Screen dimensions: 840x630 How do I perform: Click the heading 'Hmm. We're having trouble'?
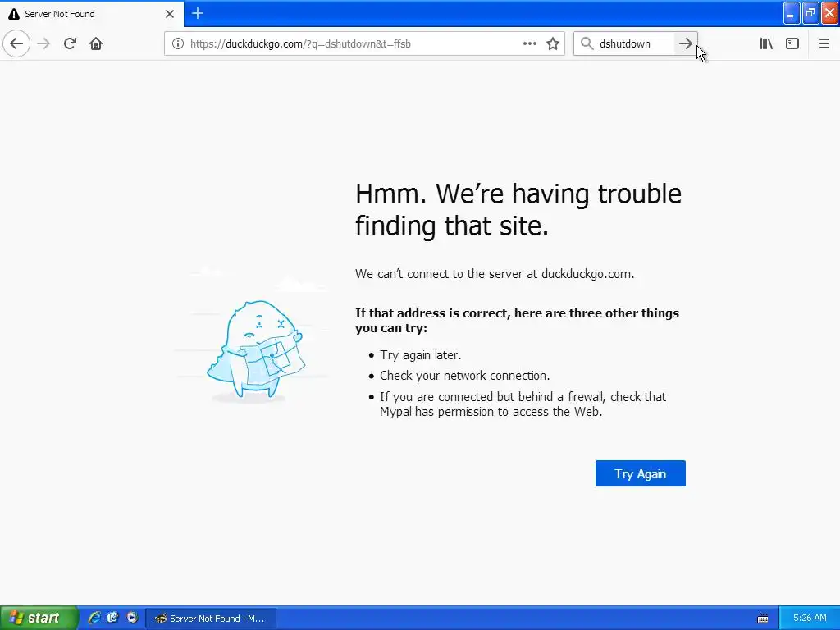[518, 194]
